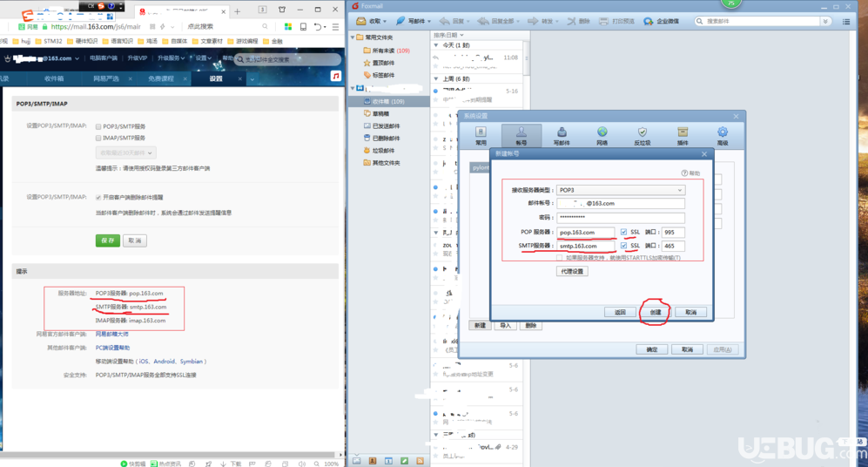Open 电脑客户端 in 163 mail header
868x467 pixels.
(x=104, y=58)
